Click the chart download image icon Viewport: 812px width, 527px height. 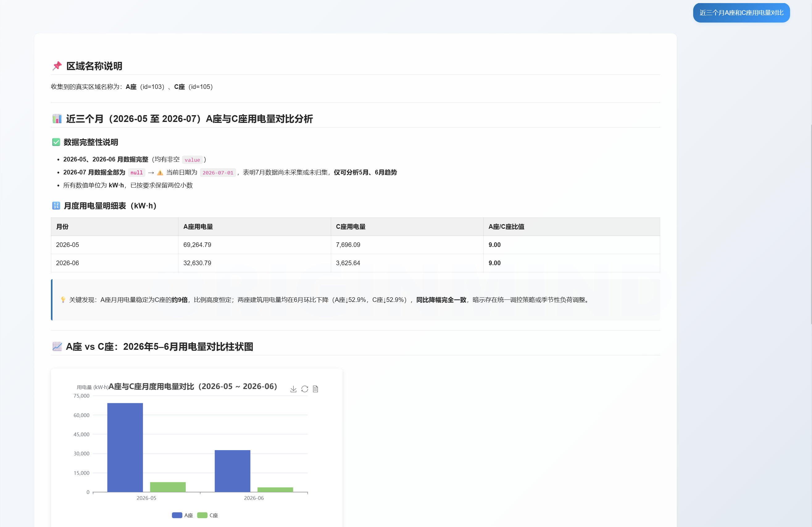[x=293, y=389]
